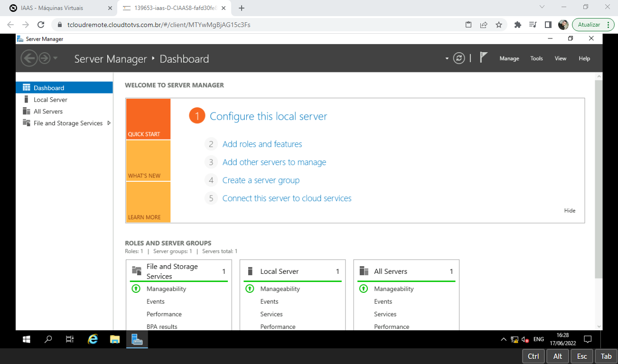618x364 pixels.
Task: Select the QUICK START tile
Action: pyautogui.click(x=148, y=119)
